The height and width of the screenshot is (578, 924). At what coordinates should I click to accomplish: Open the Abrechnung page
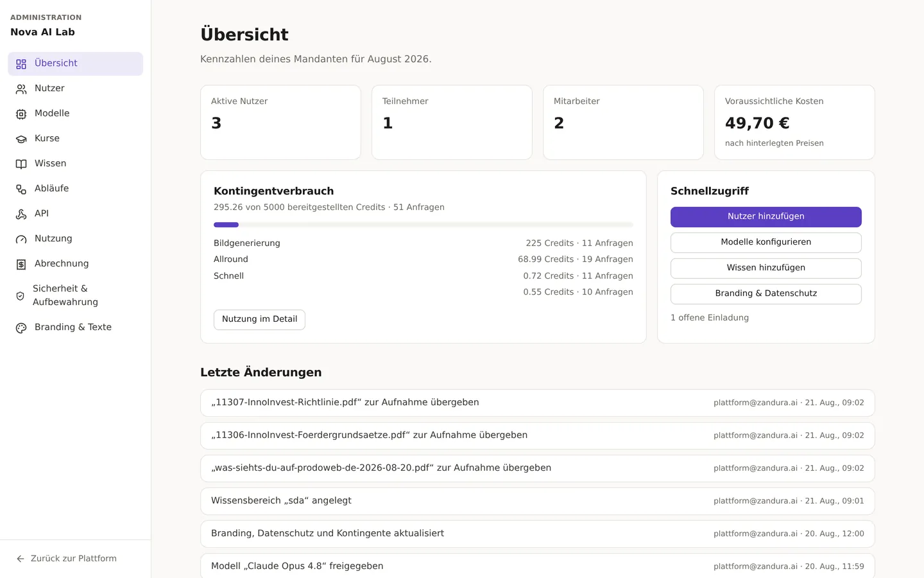(75, 264)
